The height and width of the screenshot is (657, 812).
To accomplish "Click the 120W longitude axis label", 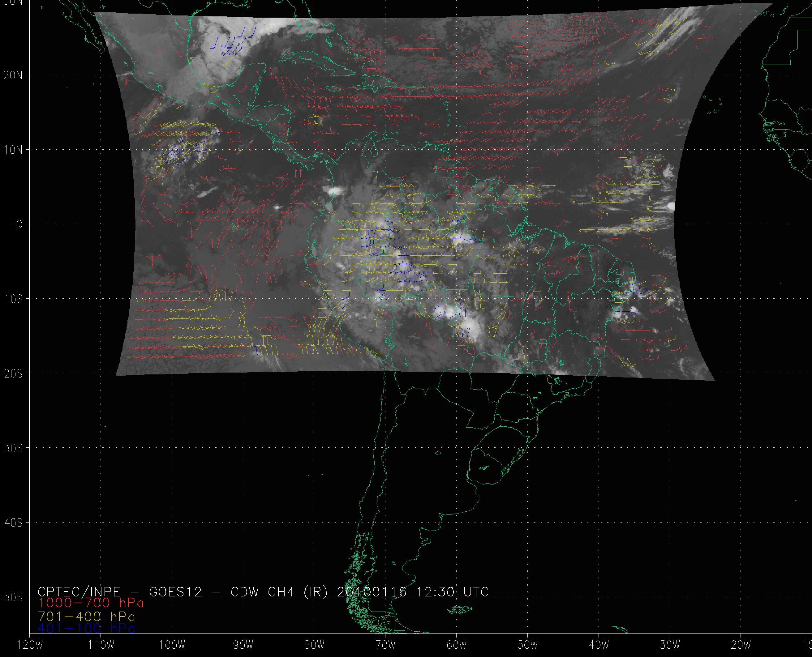I will 30,645.
